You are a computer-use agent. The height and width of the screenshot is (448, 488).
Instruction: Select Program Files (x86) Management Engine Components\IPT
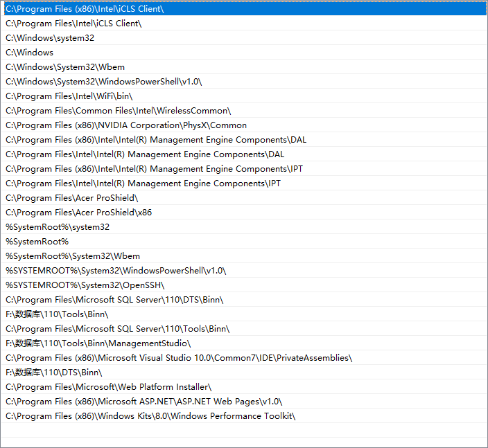pyautogui.click(x=244, y=169)
